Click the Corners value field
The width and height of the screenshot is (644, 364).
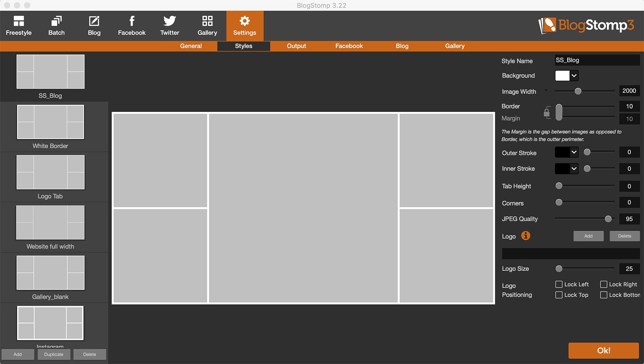(x=629, y=202)
